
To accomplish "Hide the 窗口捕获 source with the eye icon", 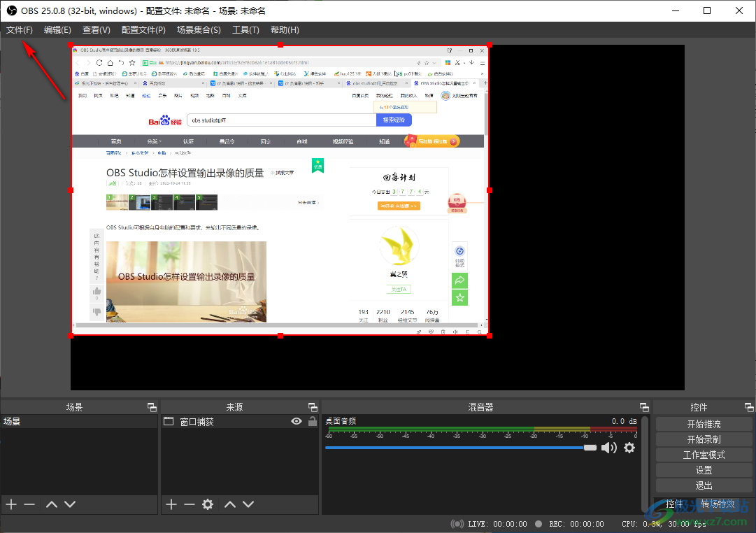I will click(297, 422).
